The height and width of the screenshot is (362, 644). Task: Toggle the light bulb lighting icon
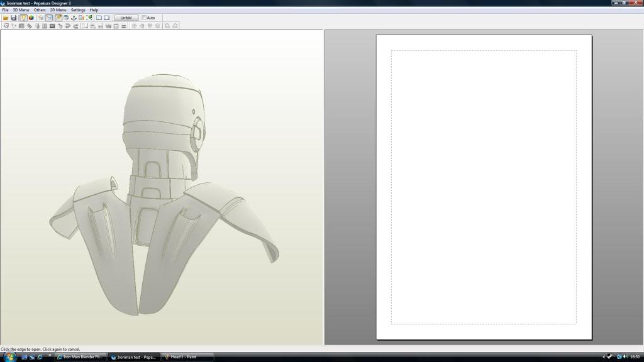click(23, 18)
